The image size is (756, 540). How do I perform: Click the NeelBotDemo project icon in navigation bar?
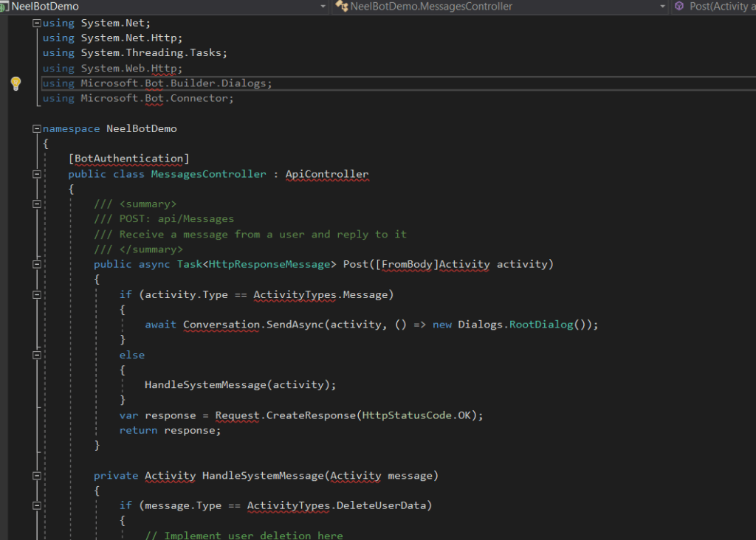(4, 6)
